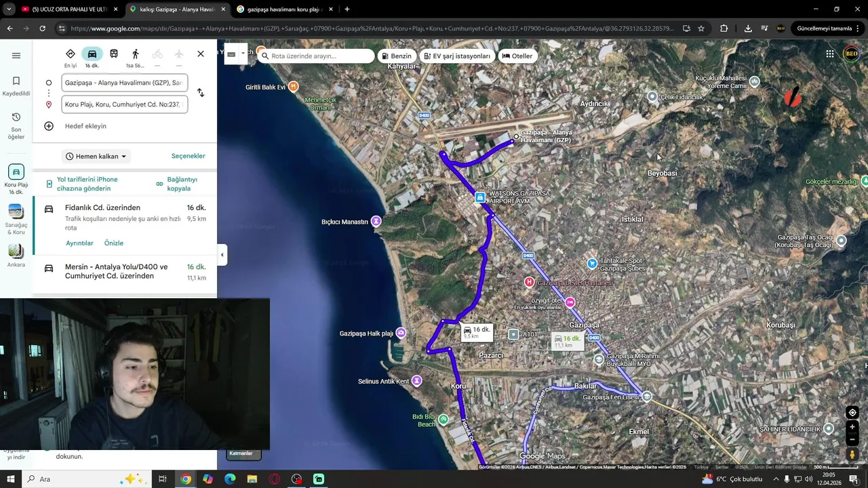Open the weather widget showing 6°C

(732, 479)
